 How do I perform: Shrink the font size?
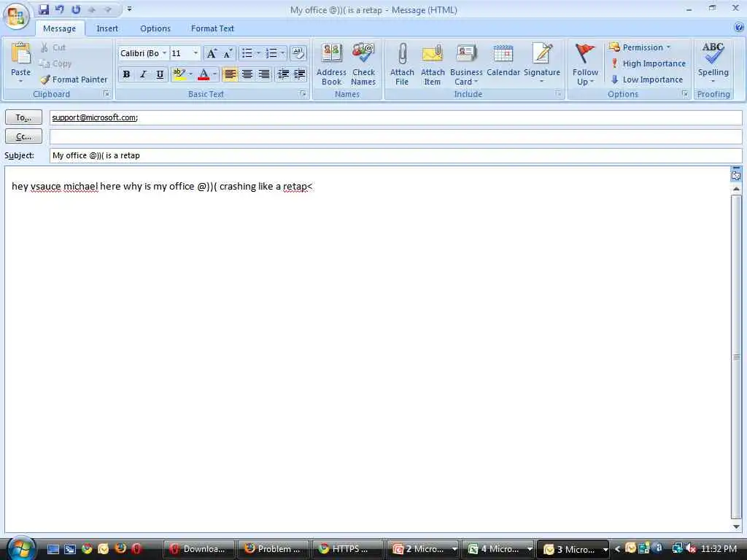click(x=228, y=53)
